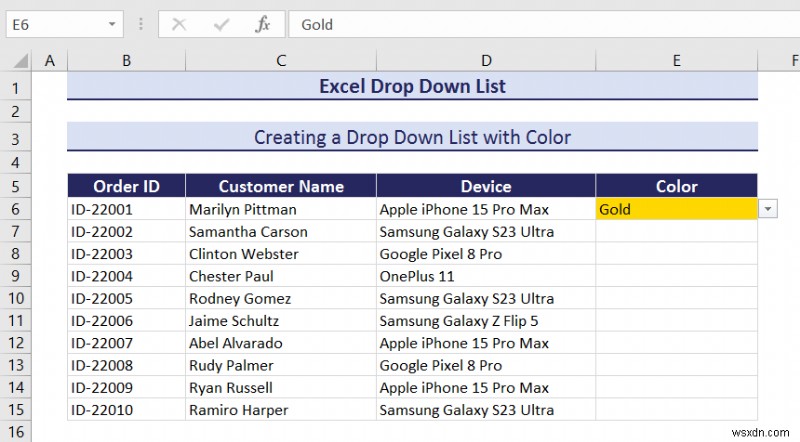The height and width of the screenshot is (442, 800).
Task: Select Apple iPhone 15 Pro Max in row 6
Action: [x=486, y=209]
